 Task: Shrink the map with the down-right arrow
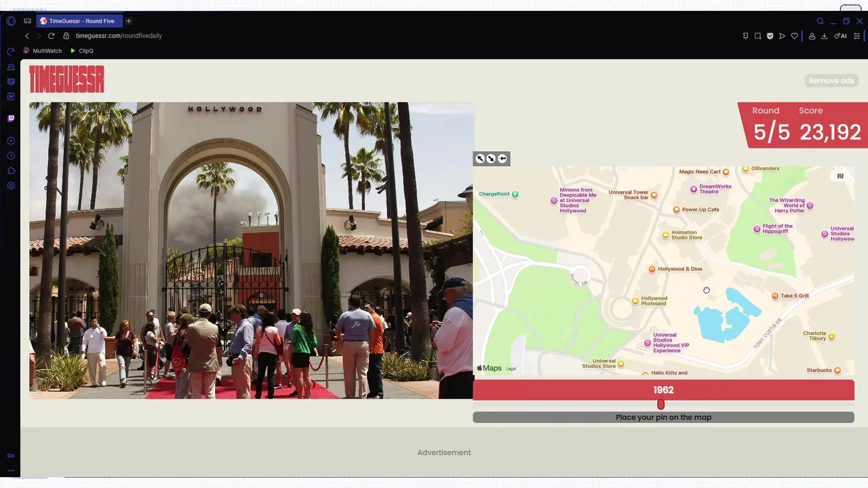point(491,159)
